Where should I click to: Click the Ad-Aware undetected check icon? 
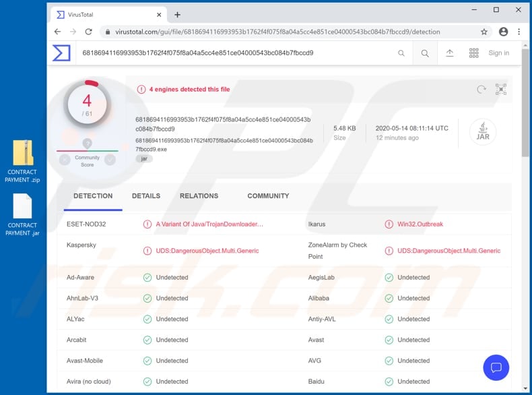tap(147, 278)
